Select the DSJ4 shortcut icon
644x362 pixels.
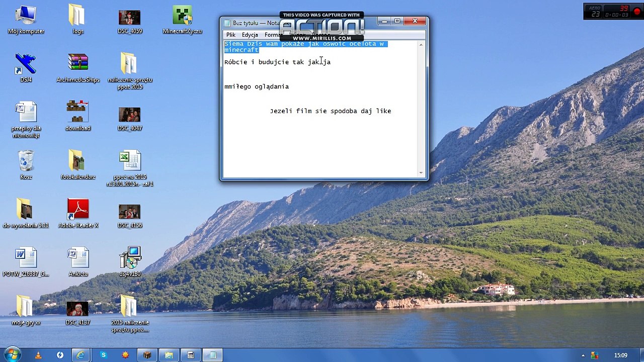click(26, 68)
